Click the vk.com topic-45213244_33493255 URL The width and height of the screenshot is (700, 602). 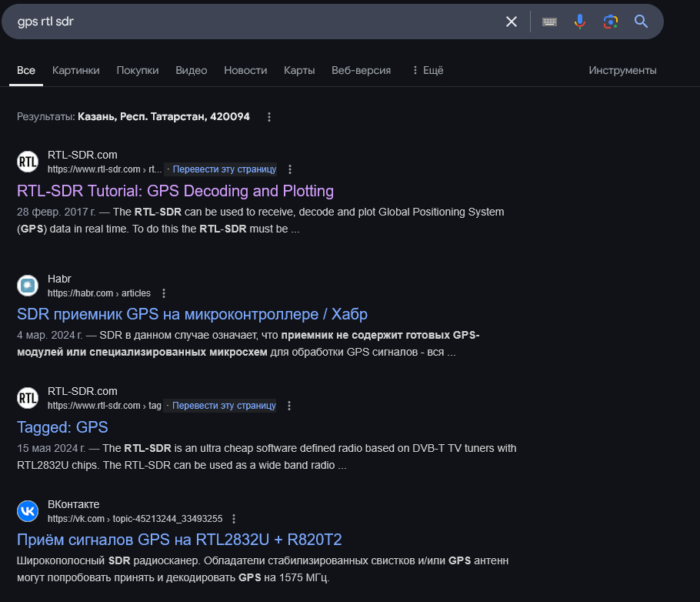tap(135, 519)
